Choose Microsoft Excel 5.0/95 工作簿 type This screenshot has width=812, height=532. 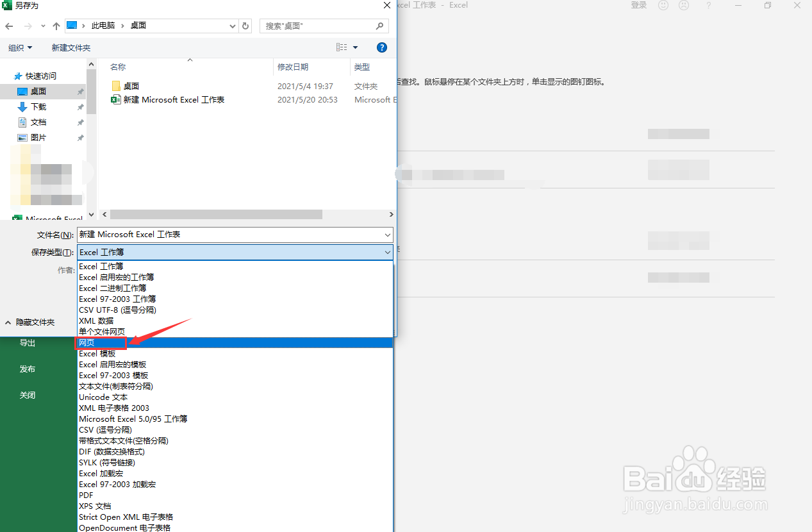click(x=235, y=419)
